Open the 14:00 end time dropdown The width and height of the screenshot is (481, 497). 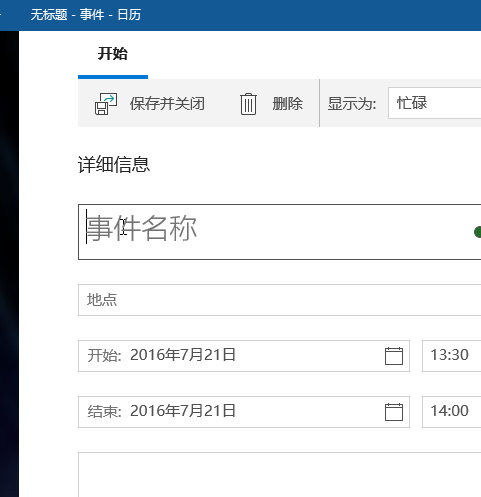pos(451,412)
